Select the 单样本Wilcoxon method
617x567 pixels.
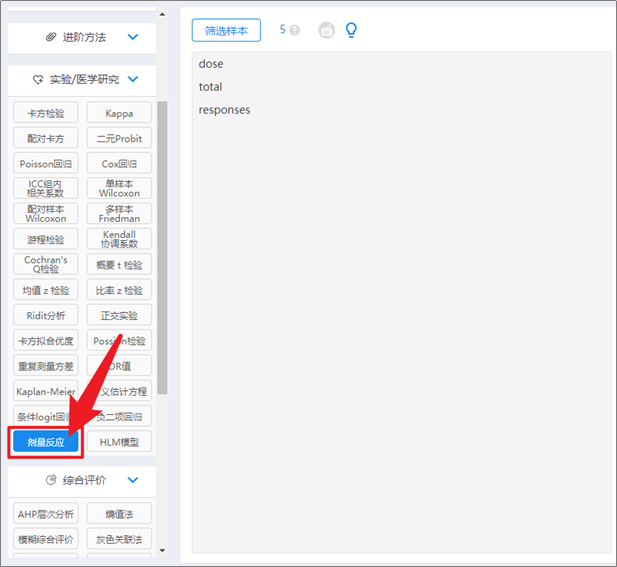click(x=119, y=188)
